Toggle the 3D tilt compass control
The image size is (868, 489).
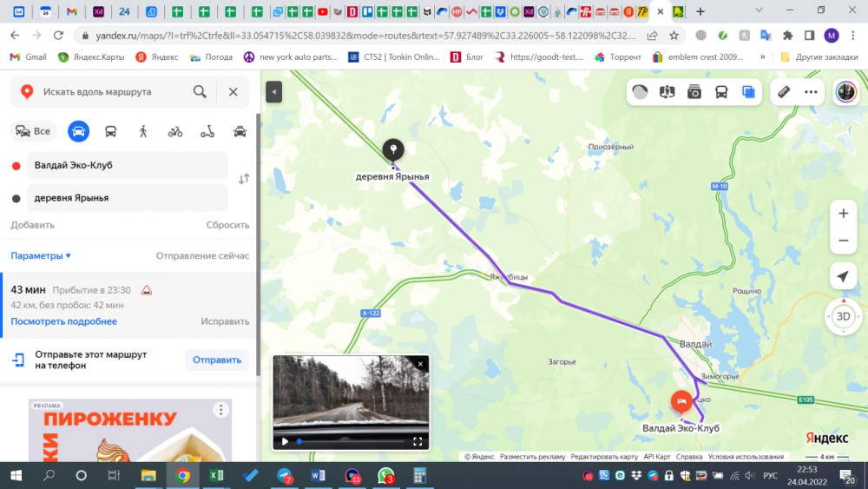coord(842,316)
